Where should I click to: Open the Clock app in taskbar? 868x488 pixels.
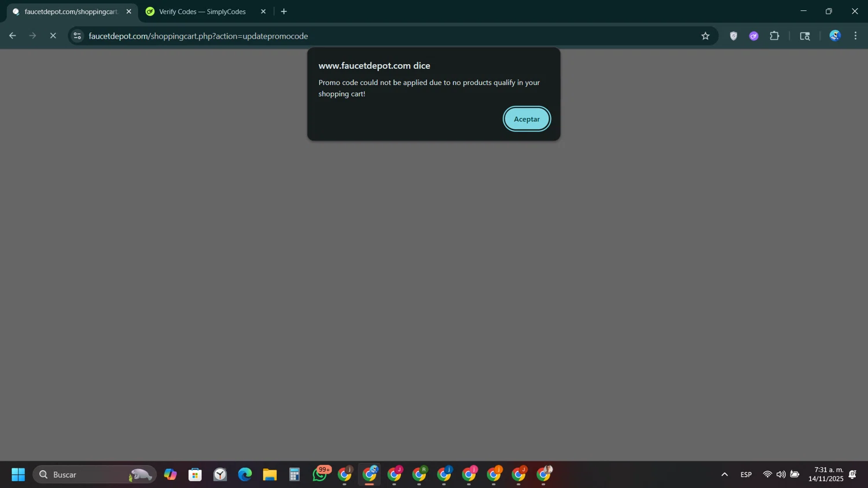pyautogui.click(x=220, y=475)
